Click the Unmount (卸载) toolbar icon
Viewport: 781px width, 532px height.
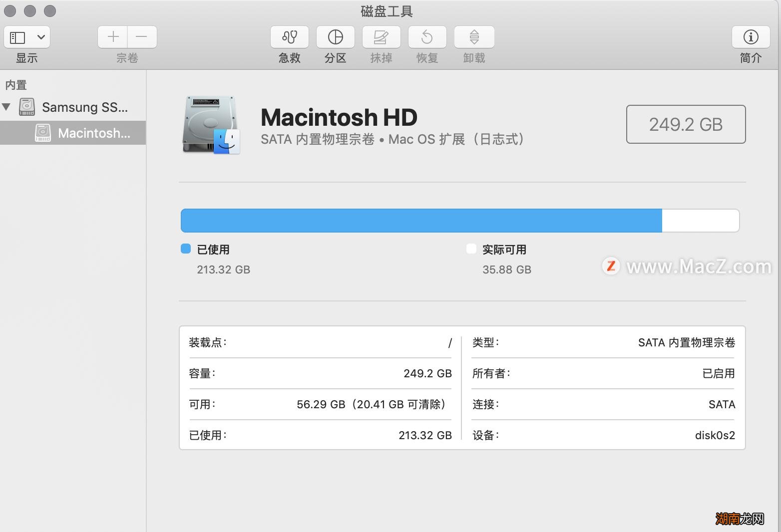[474, 37]
